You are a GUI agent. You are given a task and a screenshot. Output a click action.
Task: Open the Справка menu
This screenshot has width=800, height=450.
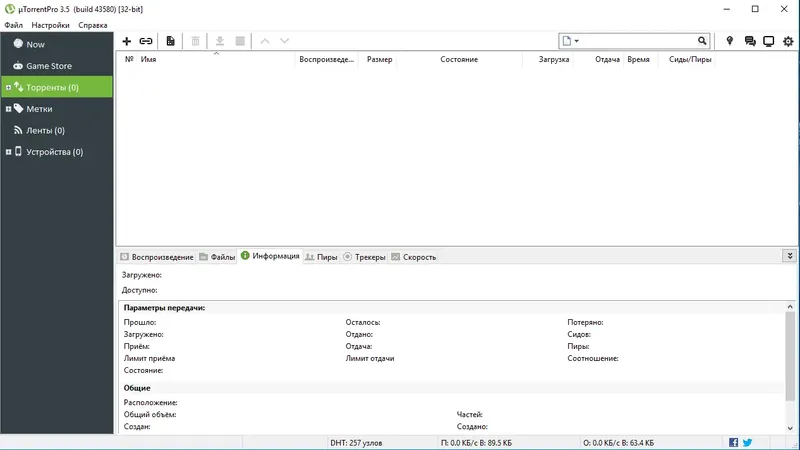click(x=93, y=25)
